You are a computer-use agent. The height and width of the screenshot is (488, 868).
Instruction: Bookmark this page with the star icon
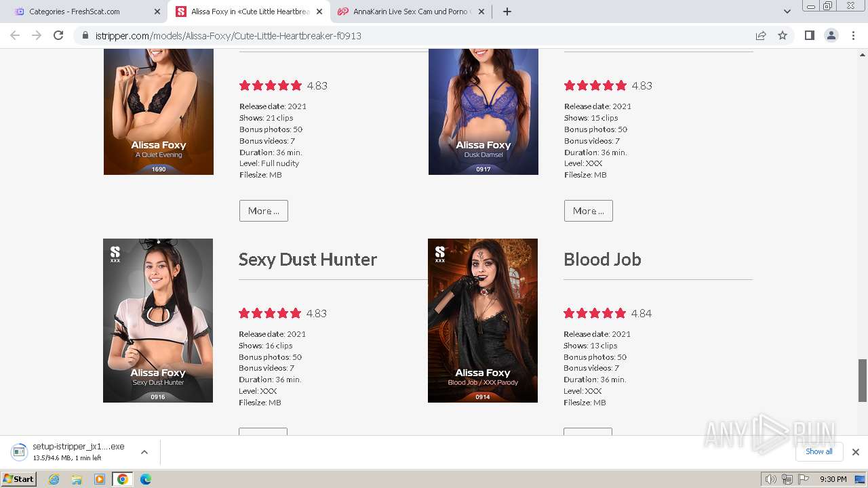point(783,35)
